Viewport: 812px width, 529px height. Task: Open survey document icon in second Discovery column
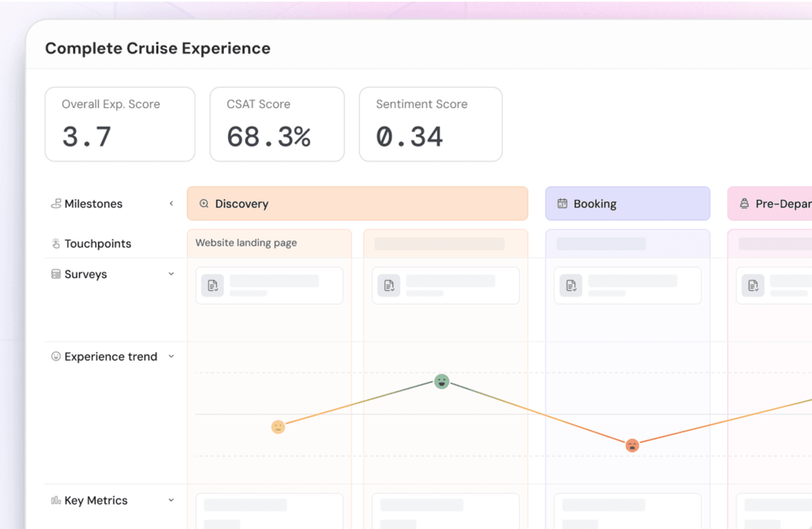click(x=389, y=285)
